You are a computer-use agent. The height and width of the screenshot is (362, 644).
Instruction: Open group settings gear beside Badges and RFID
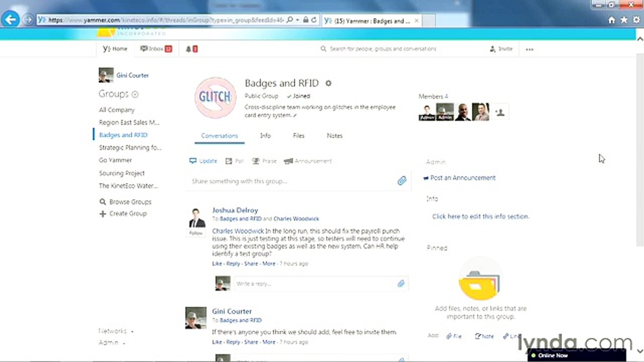click(x=329, y=83)
